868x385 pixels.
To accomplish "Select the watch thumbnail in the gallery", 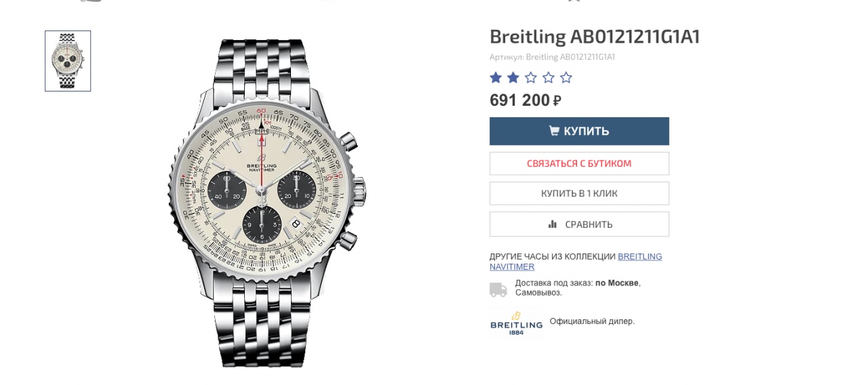I will pyautogui.click(x=68, y=61).
